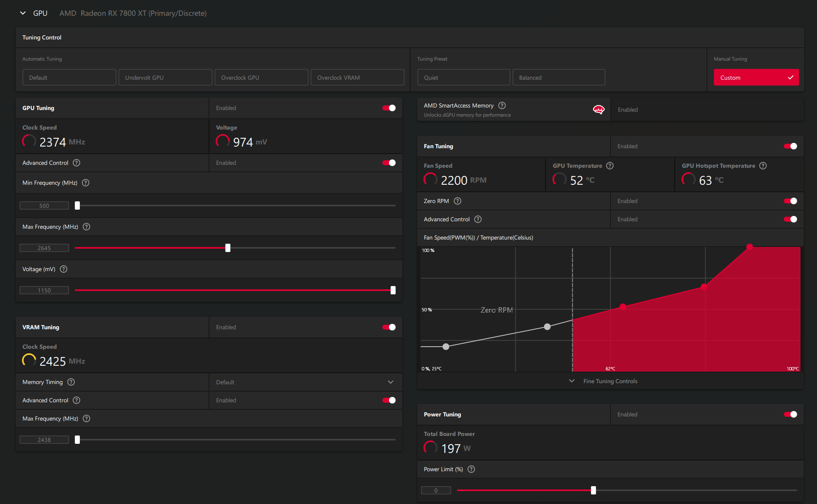The height and width of the screenshot is (504, 817).
Task: Open help for Memory Timing
Action: (71, 382)
